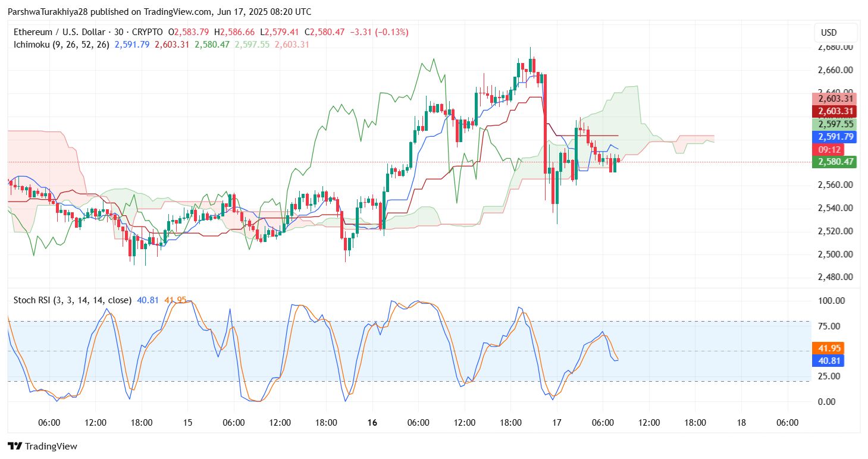Click the 17 date label on the time axis
This screenshot has width=868, height=459.
[x=557, y=423]
